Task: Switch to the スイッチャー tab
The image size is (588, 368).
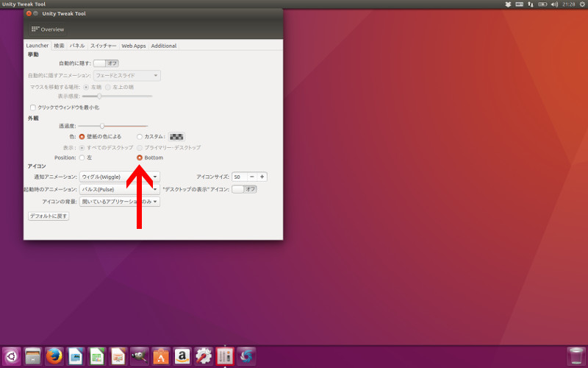Action: pyautogui.click(x=103, y=46)
